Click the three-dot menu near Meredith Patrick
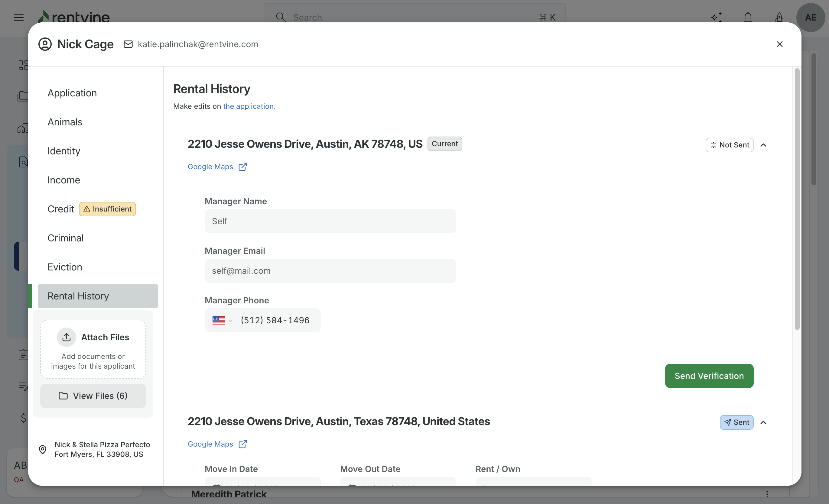Viewport: 829px width, 504px height. pos(767,494)
